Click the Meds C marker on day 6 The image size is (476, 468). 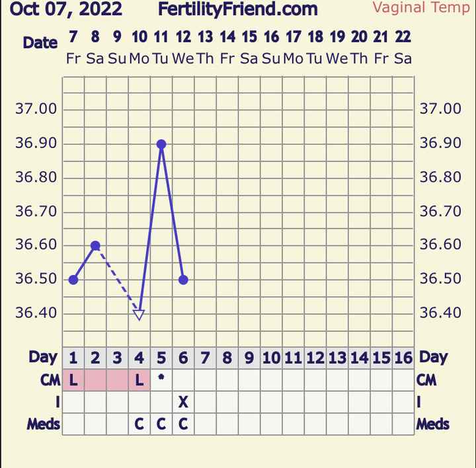(x=183, y=424)
